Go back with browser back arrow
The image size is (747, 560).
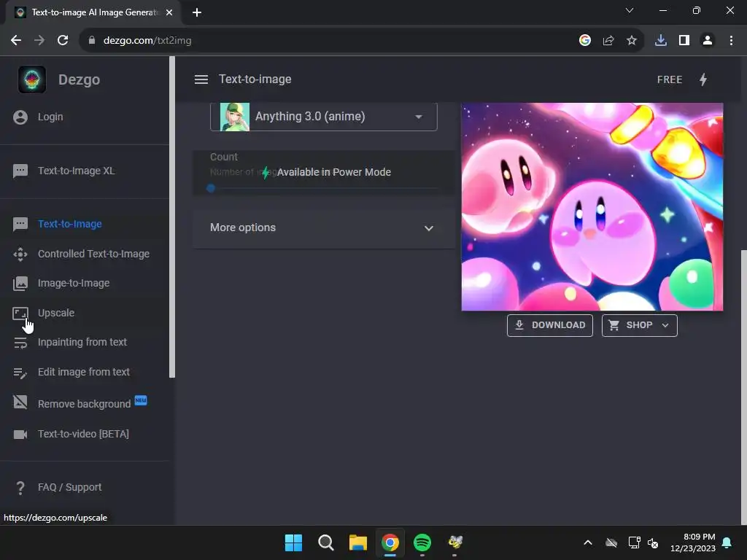pyautogui.click(x=16, y=41)
